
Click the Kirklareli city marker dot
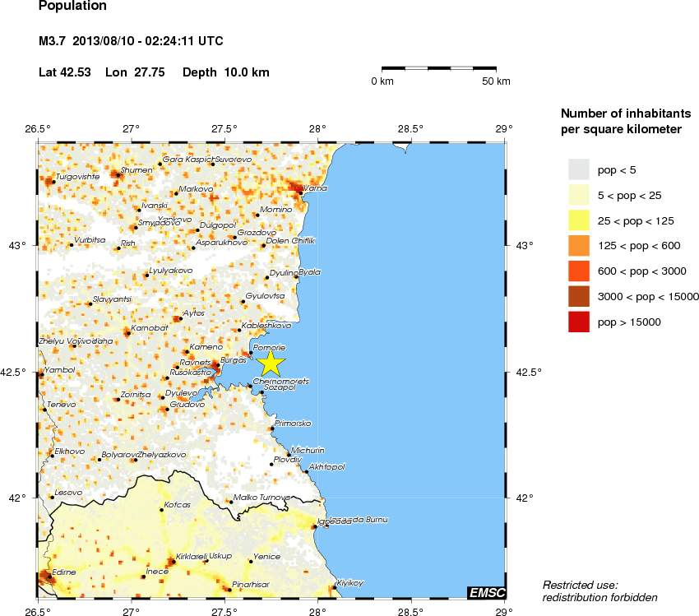click(x=171, y=563)
